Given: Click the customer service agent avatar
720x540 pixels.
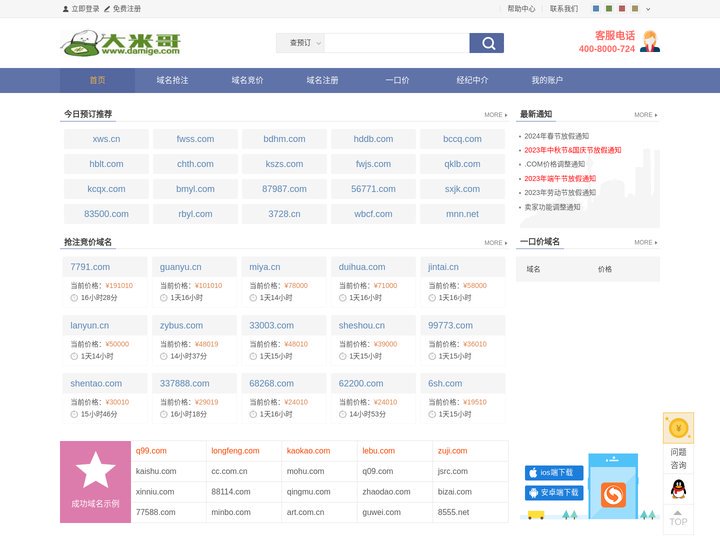Looking at the screenshot, I should 650,42.
